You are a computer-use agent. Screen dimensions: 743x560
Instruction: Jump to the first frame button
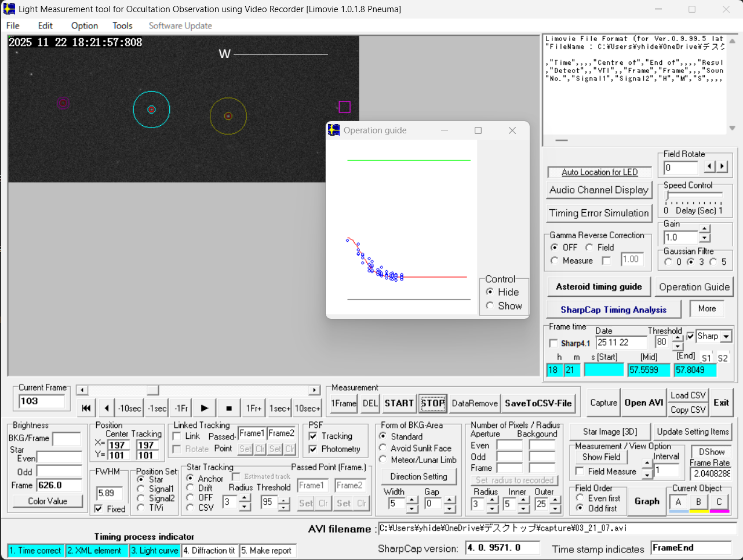click(x=86, y=408)
